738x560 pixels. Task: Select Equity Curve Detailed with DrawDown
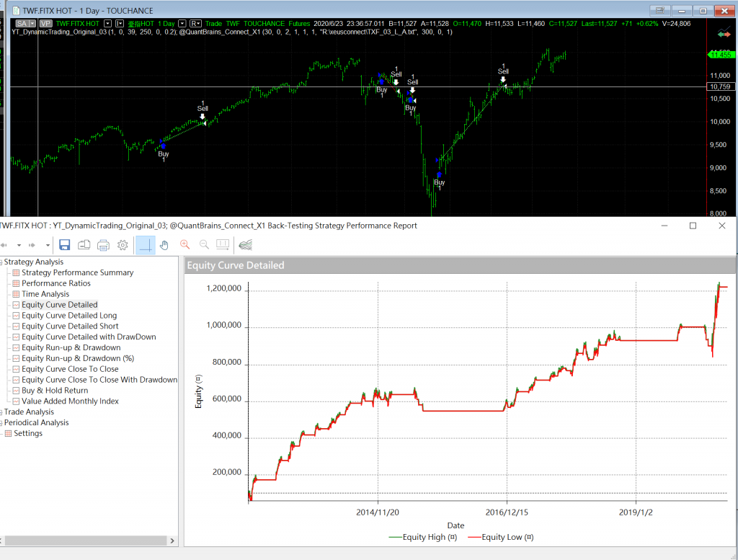coord(88,337)
